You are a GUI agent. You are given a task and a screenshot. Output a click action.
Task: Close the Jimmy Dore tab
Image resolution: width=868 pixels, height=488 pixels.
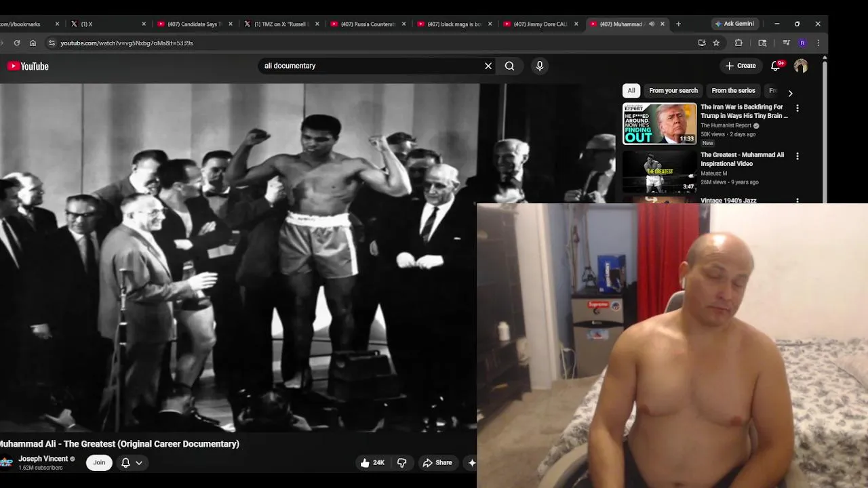576,24
